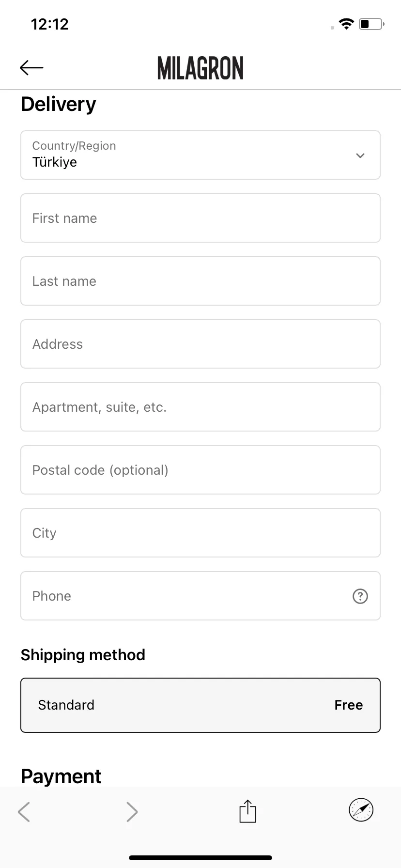Tap the back arrow beside the MILAGRON logo

pyautogui.click(x=31, y=68)
